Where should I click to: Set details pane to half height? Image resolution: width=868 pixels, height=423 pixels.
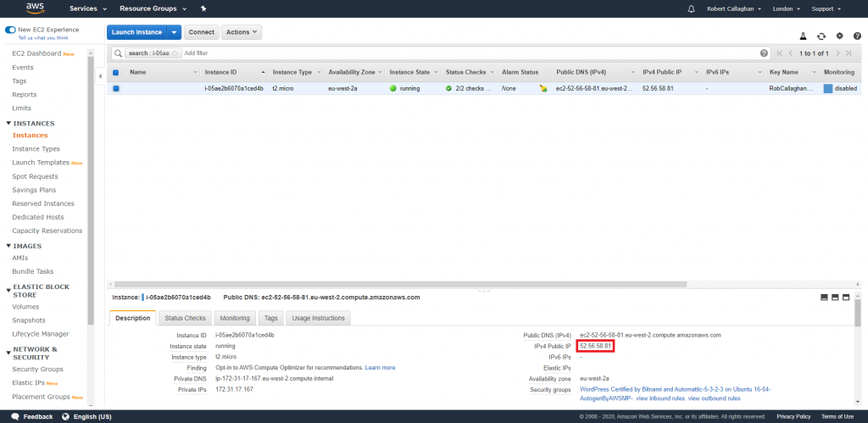click(835, 298)
